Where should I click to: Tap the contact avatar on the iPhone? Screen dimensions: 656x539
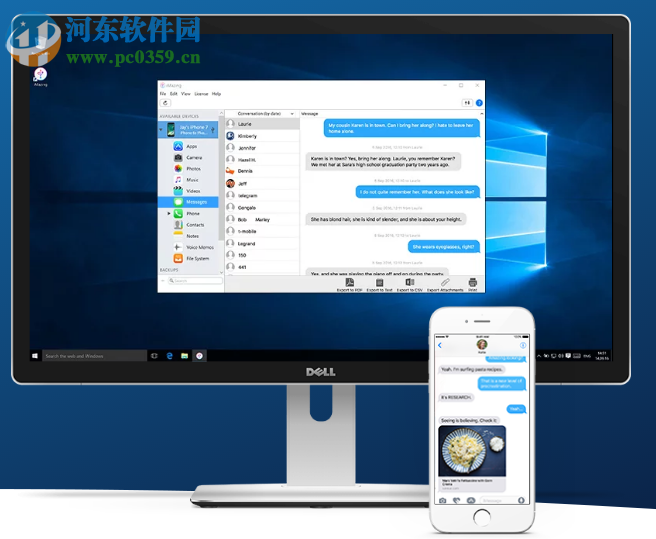pos(482,344)
